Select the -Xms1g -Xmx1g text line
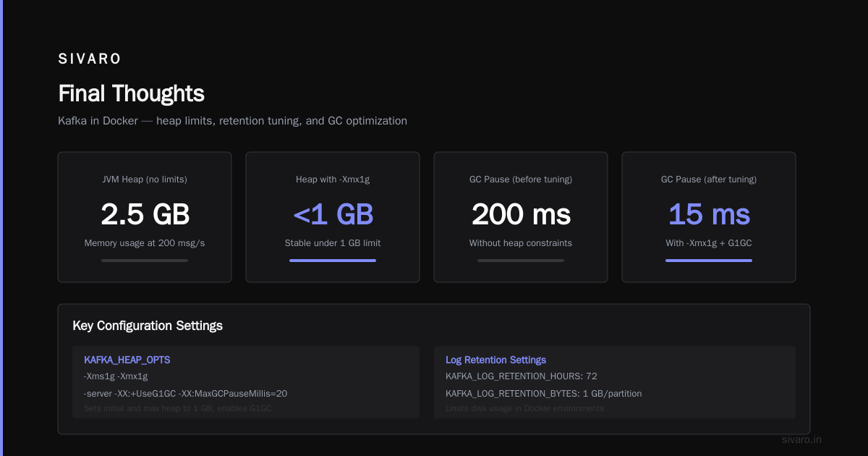 pyautogui.click(x=116, y=376)
